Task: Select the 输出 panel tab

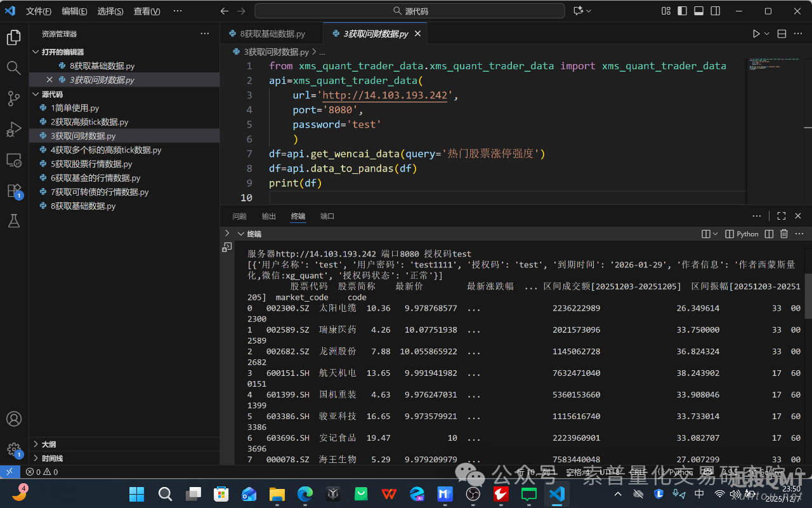Action: click(269, 217)
